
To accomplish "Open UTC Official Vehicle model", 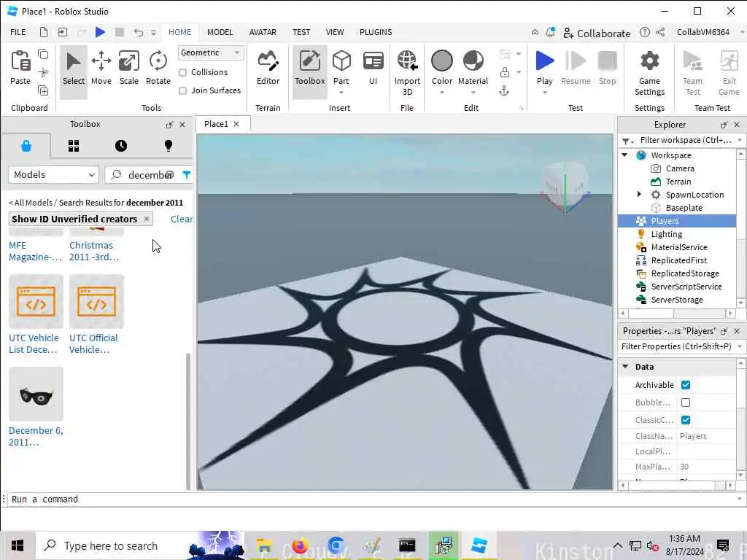I will [x=96, y=314].
